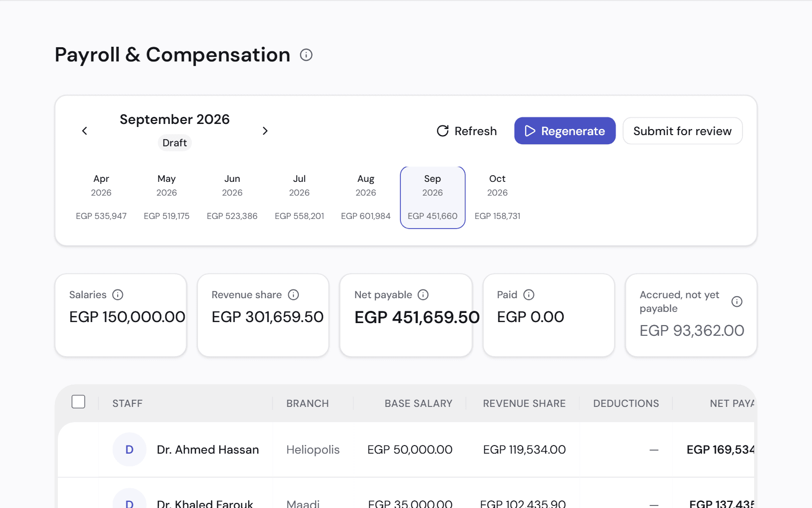The height and width of the screenshot is (508, 812).
Task: Select the Apr 2026 period
Action: pyautogui.click(x=101, y=198)
